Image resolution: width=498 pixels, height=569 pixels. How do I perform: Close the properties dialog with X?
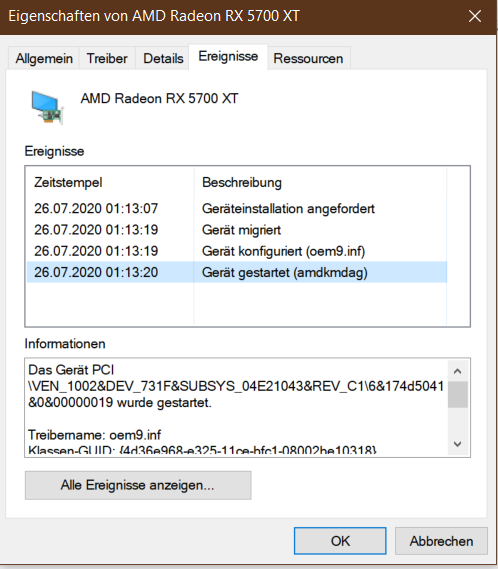(475, 16)
